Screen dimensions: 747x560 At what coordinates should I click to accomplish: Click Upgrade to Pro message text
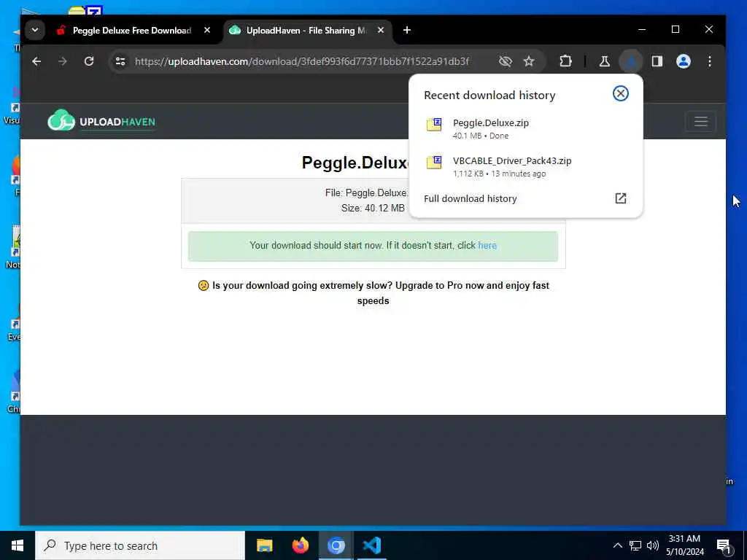click(x=373, y=293)
